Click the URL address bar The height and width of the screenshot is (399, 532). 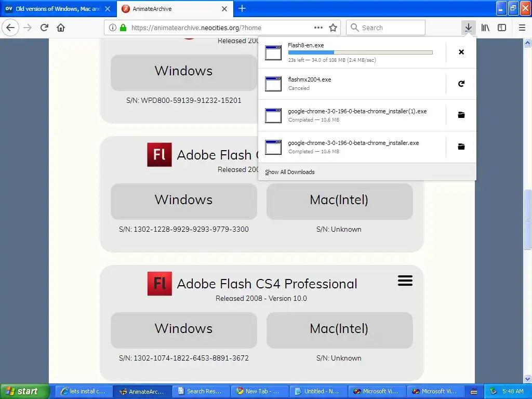point(222,28)
